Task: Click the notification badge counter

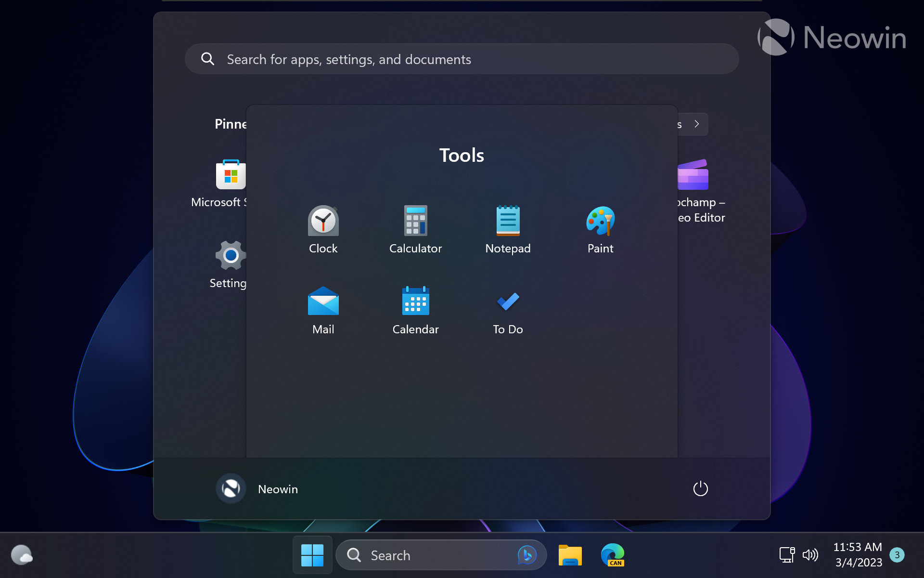Action: click(900, 555)
